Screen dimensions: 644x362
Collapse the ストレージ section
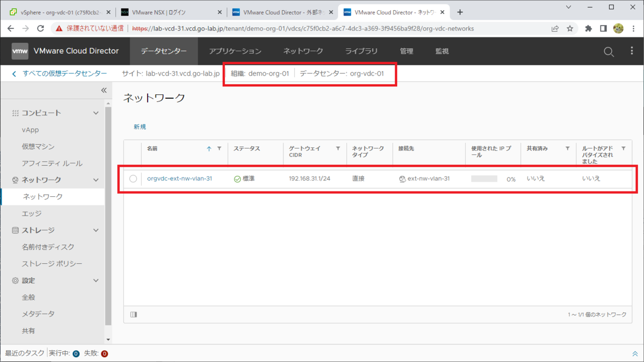(x=96, y=231)
